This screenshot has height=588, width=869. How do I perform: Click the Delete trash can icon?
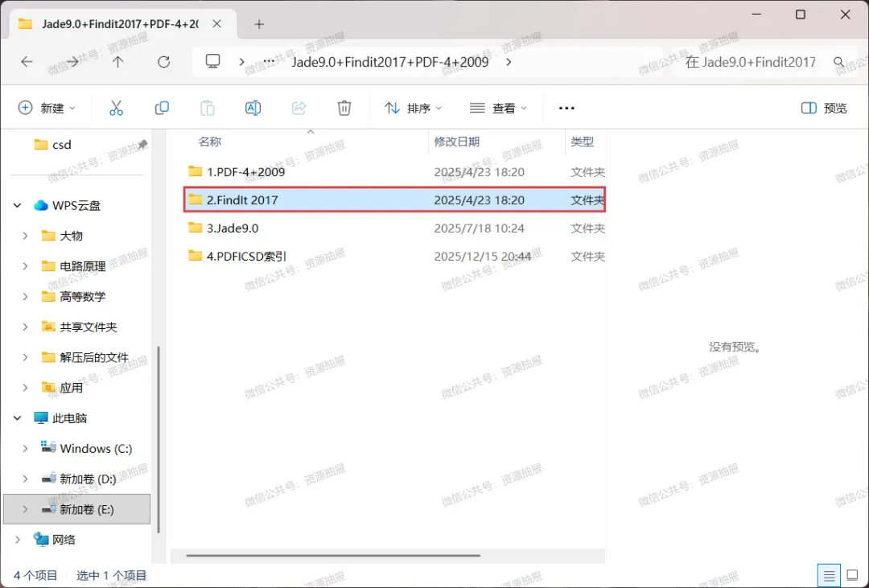344,108
